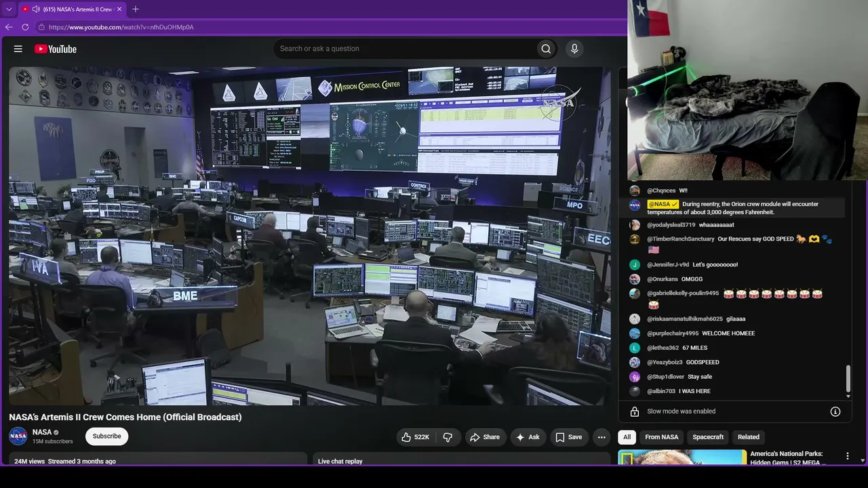Open @Yeazyboiz3 chat avatar
The height and width of the screenshot is (488, 868).
[635, 363]
